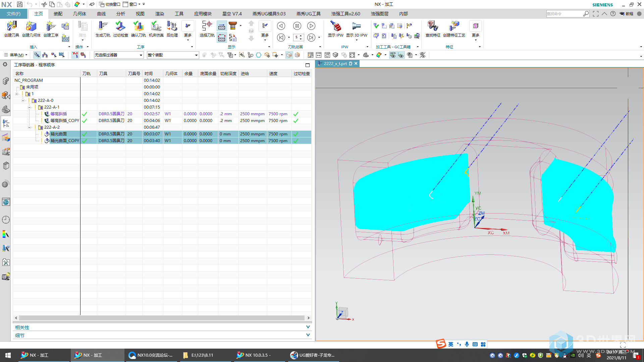Open the help question mark icon
This screenshot has height=362, width=644.
pos(613,14)
